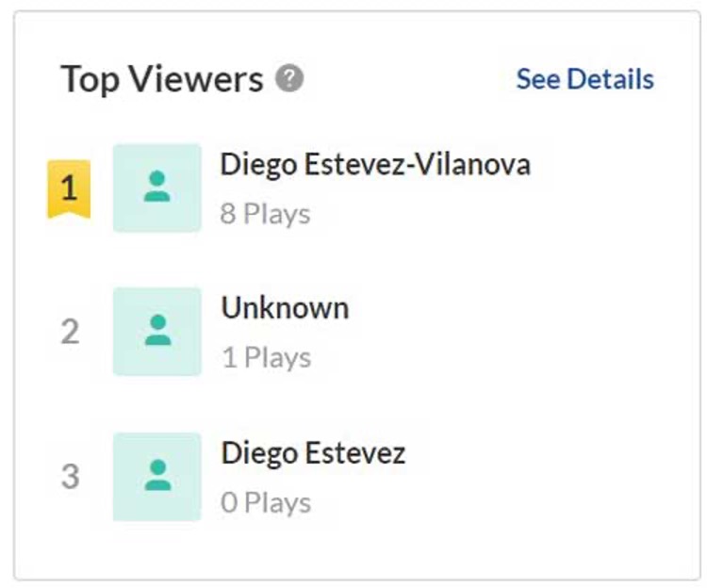The height and width of the screenshot is (588, 707).
Task: Select Diego Estevez-Vilanova's avatar icon
Action: pyautogui.click(x=157, y=188)
